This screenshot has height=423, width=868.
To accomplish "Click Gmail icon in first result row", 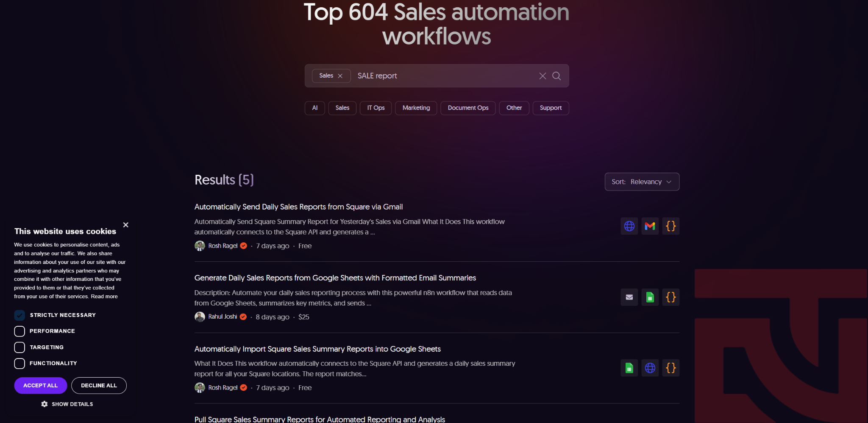I will click(x=650, y=226).
